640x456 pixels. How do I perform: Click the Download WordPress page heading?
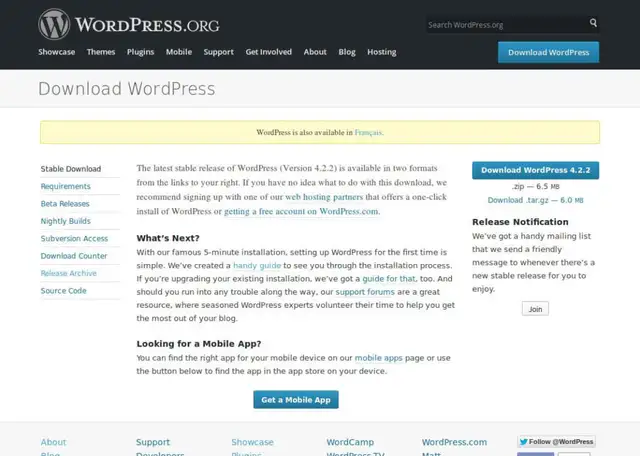(x=127, y=89)
